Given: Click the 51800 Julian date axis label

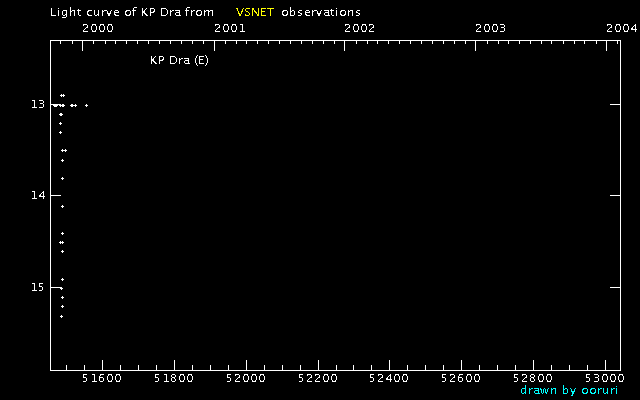Looking at the screenshot, I should point(174,379).
